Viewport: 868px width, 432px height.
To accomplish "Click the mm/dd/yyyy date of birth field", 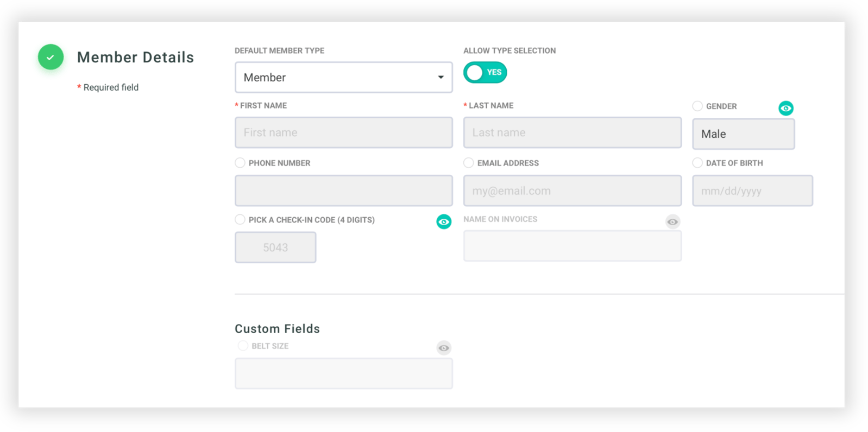I will point(752,190).
